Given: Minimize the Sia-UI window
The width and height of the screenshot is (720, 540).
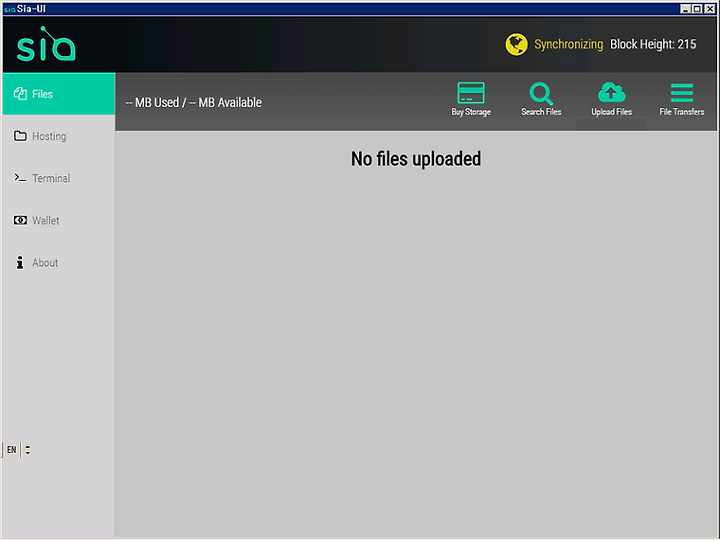Looking at the screenshot, I should [686, 9].
